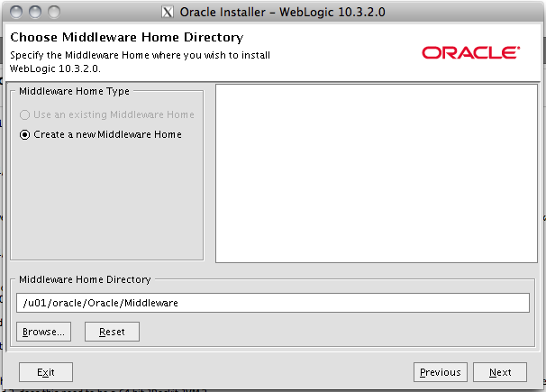This screenshot has width=546, height=392.
Task: Click the 'Middleware Home Type' group label
Action: tap(74, 91)
